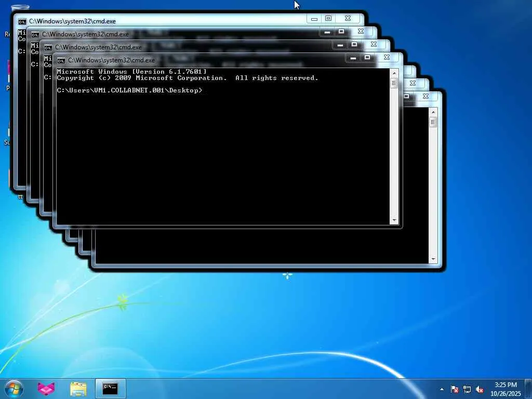532x399 pixels.
Task: Minimize the active cmd window showing the Desktop prompt
Action: (x=353, y=58)
